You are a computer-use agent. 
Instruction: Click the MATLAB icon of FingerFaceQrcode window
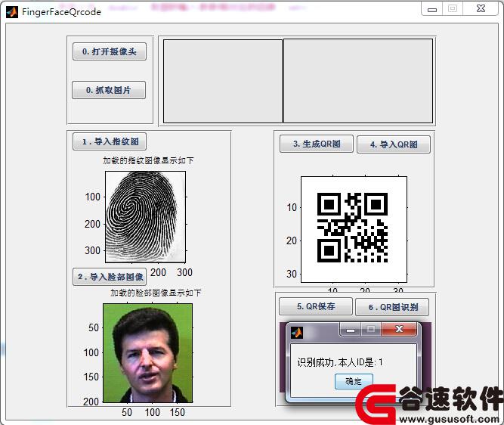click(x=12, y=12)
